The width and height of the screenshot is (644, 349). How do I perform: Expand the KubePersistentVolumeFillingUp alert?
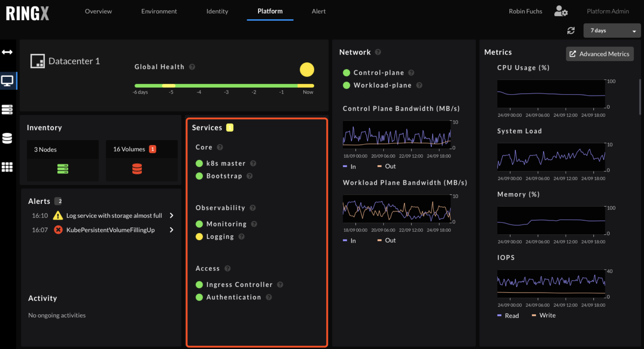pyautogui.click(x=171, y=230)
